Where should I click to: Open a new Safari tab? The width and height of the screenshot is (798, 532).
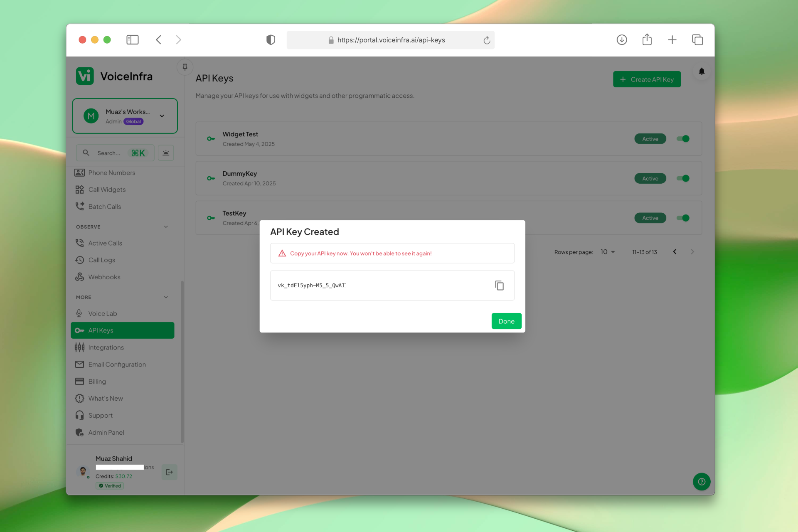(672, 40)
